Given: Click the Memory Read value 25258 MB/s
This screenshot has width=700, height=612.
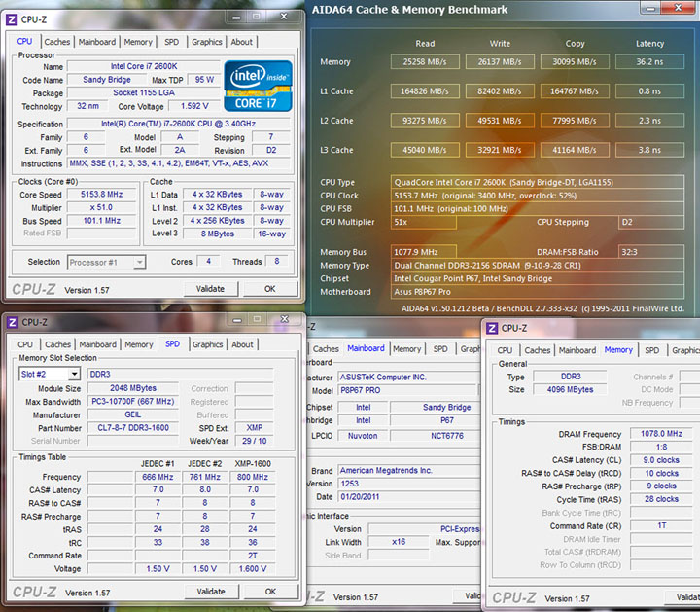Looking at the screenshot, I should [425, 61].
